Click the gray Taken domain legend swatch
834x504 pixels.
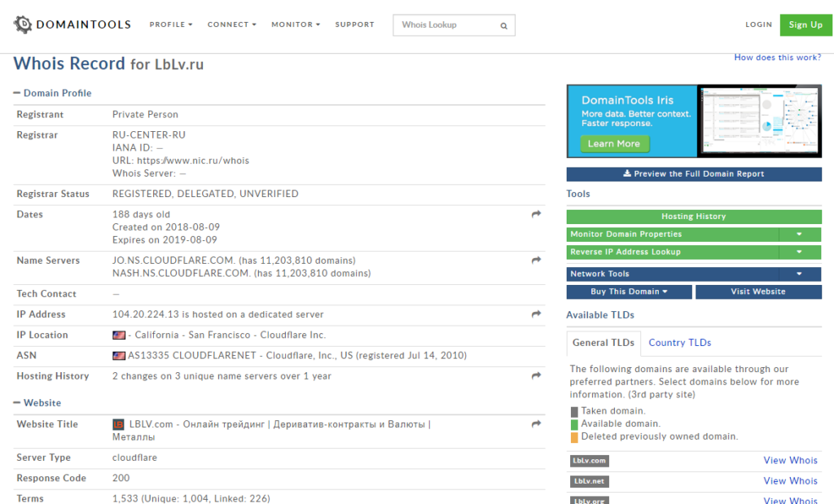[x=574, y=411]
